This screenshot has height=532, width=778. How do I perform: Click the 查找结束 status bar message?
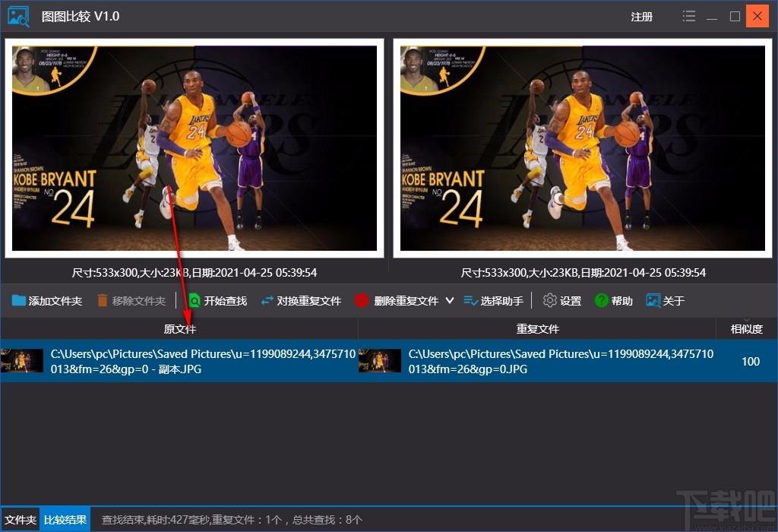click(x=232, y=520)
